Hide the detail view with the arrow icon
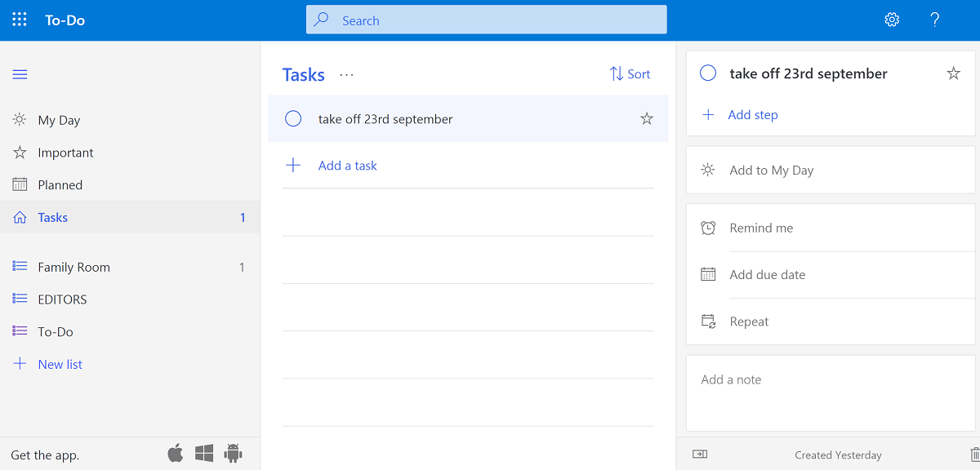 (x=700, y=454)
